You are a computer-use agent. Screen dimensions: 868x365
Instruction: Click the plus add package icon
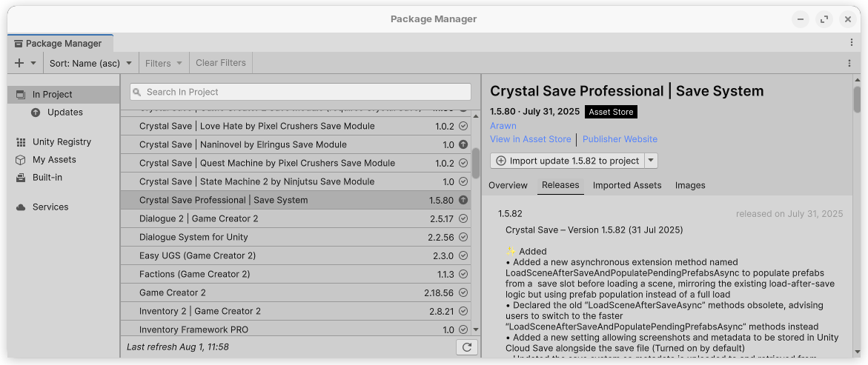[20, 64]
